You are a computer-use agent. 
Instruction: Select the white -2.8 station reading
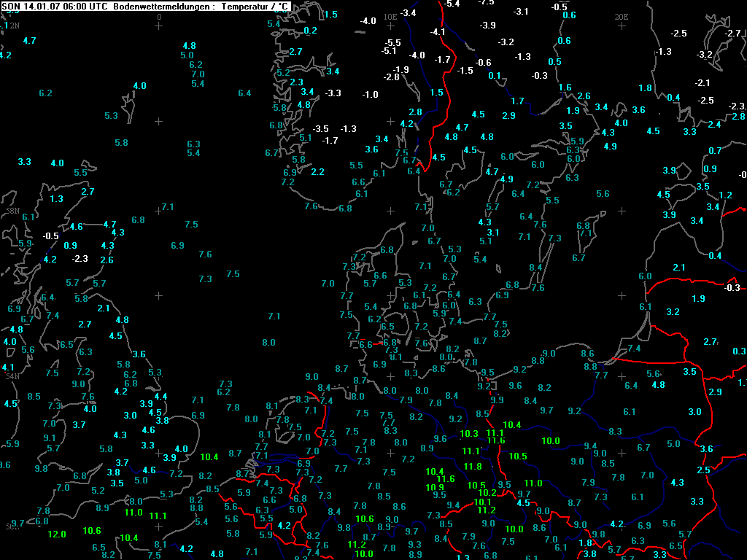[x=392, y=77]
